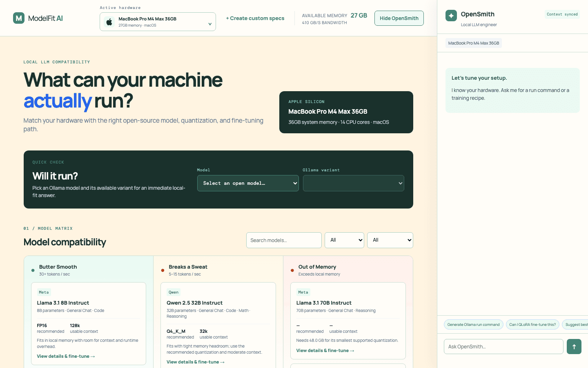Click the Llama 3.1 70B Instruct title

tap(324, 303)
